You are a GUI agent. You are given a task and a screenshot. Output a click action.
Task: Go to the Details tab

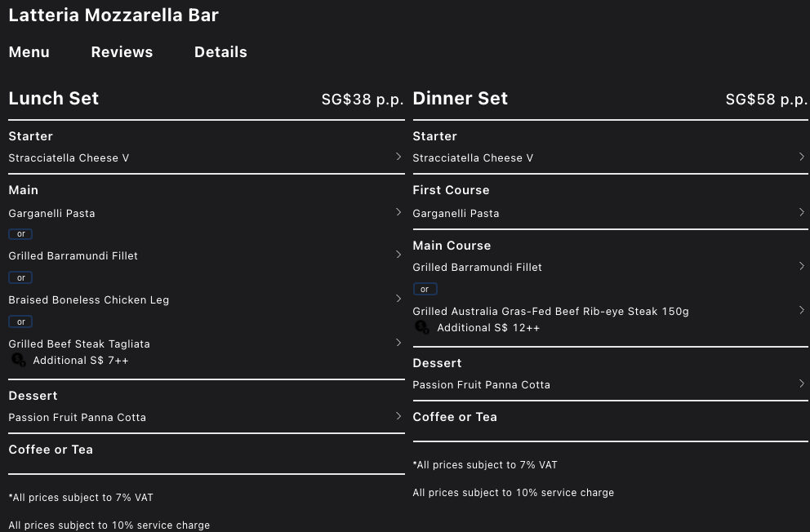(x=220, y=52)
